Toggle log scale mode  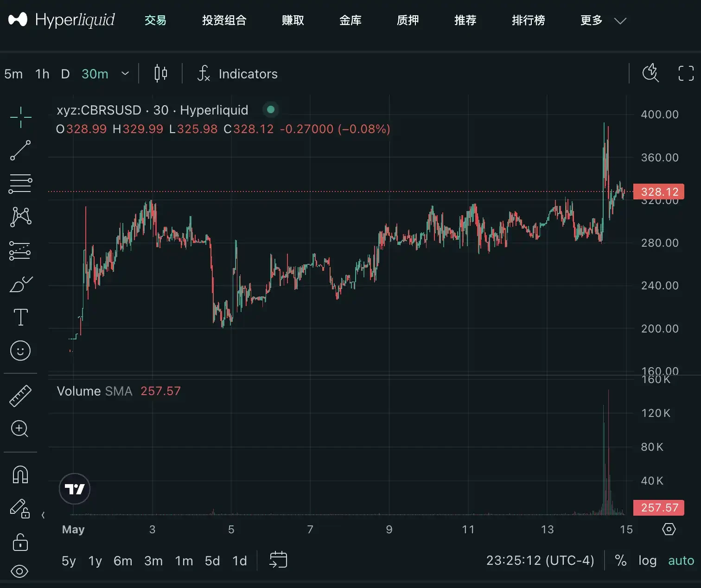[x=648, y=560]
